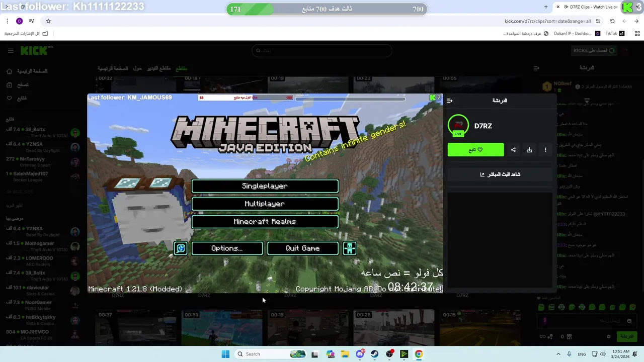Reload the page with the refresh icon

click(x=612, y=21)
